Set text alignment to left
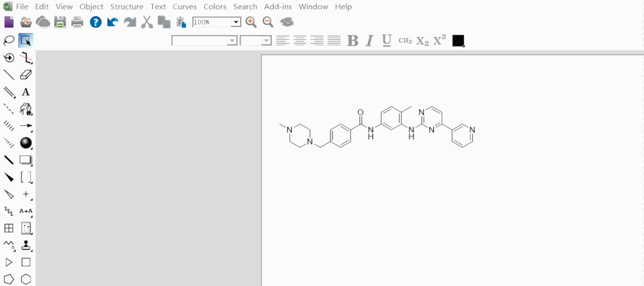The height and width of the screenshot is (286, 644). tap(282, 41)
